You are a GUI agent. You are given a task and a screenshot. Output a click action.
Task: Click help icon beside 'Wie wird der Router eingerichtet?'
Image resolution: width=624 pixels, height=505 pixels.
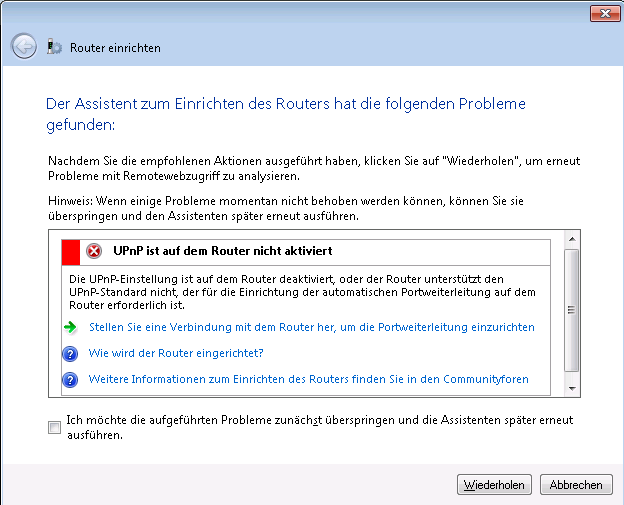pyautogui.click(x=70, y=354)
